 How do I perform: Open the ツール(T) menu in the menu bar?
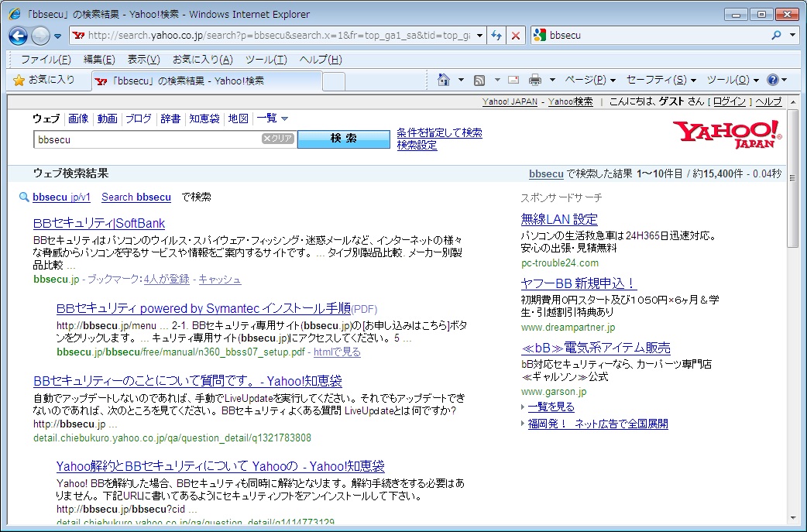pos(266,60)
